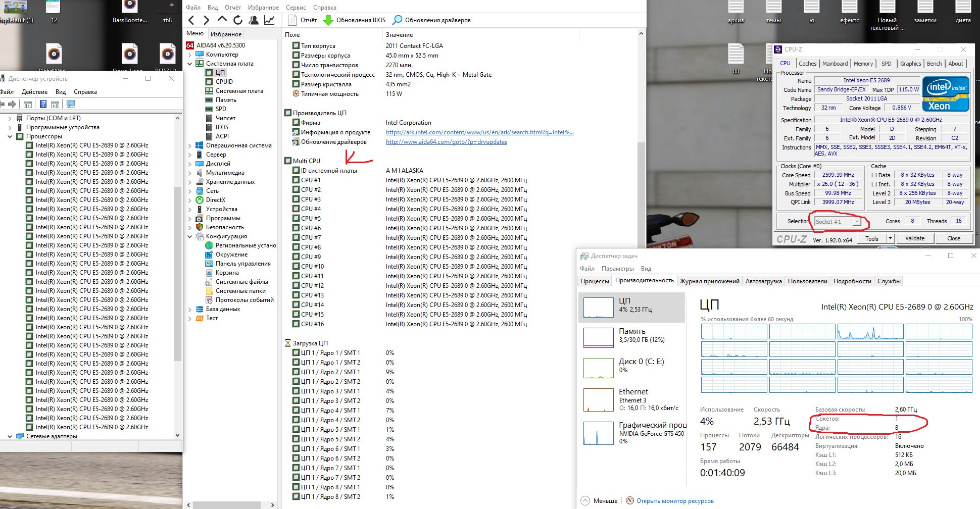This screenshot has height=509, width=980.
Task: Switch to the Процессы tab in Task Manager
Action: tap(595, 281)
